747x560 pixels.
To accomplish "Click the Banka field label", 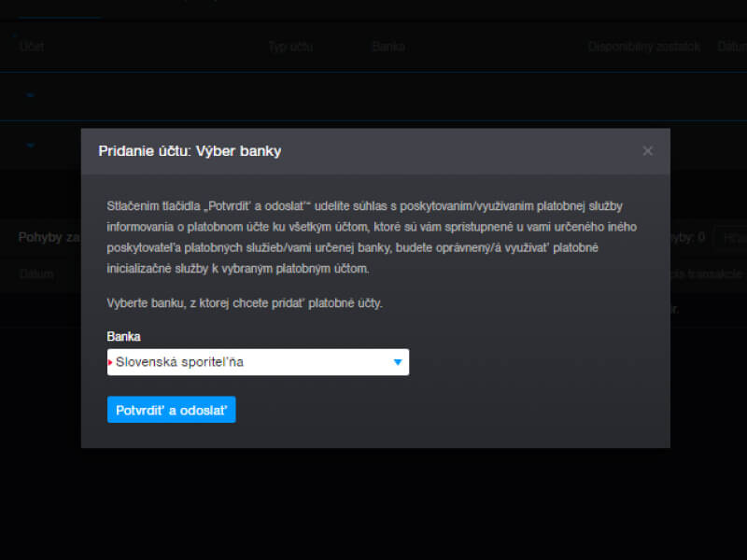I will click(124, 337).
